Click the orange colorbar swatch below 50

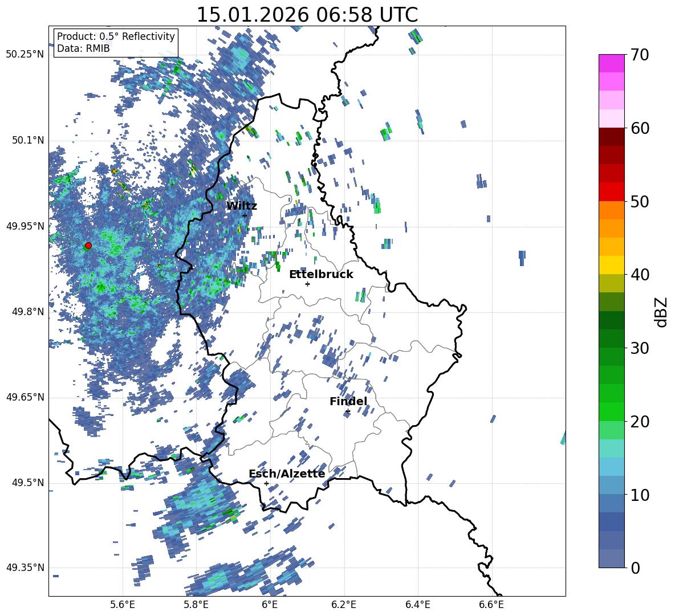tap(611, 210)
